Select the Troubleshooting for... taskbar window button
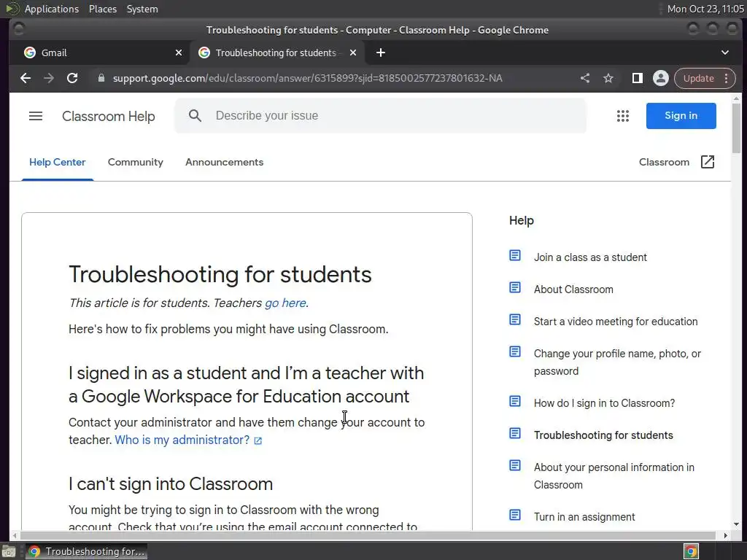Screen dimensions: 747x560 [86, 551]
